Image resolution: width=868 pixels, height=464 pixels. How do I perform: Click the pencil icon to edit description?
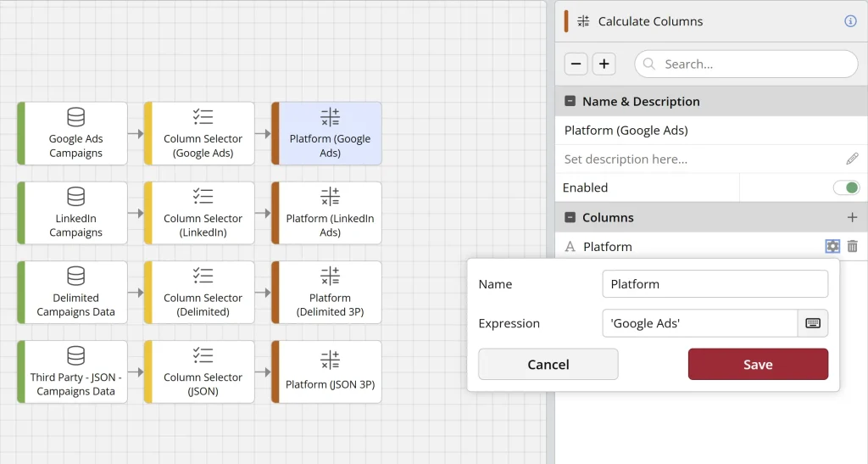[x=852, y=159]
